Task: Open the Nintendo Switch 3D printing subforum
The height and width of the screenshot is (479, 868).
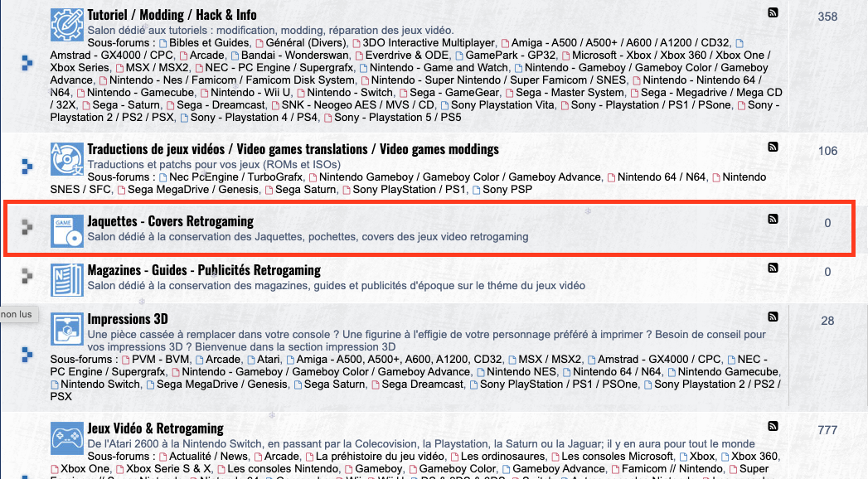Action: click(x=100, y=384)
